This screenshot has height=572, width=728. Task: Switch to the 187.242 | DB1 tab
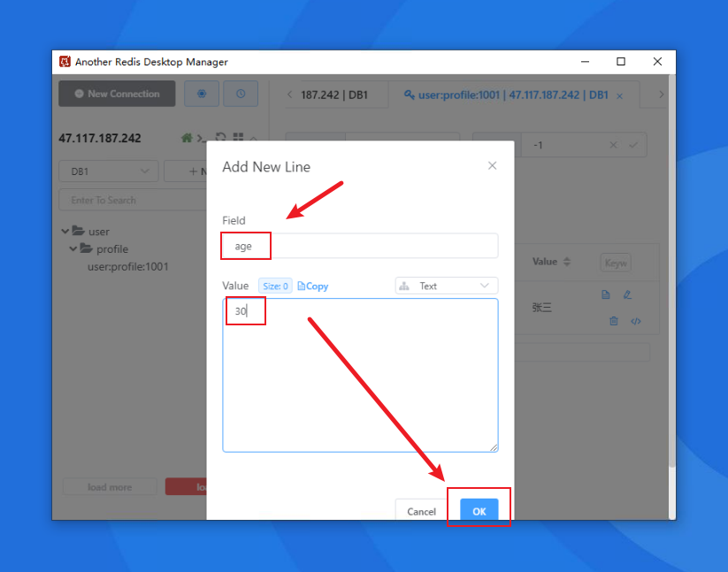tap(334, 95)
